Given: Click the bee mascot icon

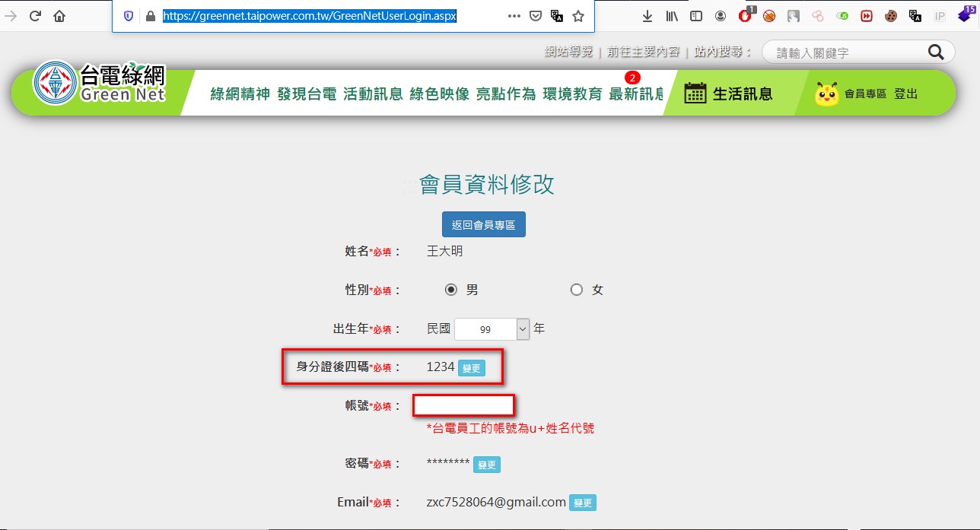Looking at the screenshot, I should (827, 94).
